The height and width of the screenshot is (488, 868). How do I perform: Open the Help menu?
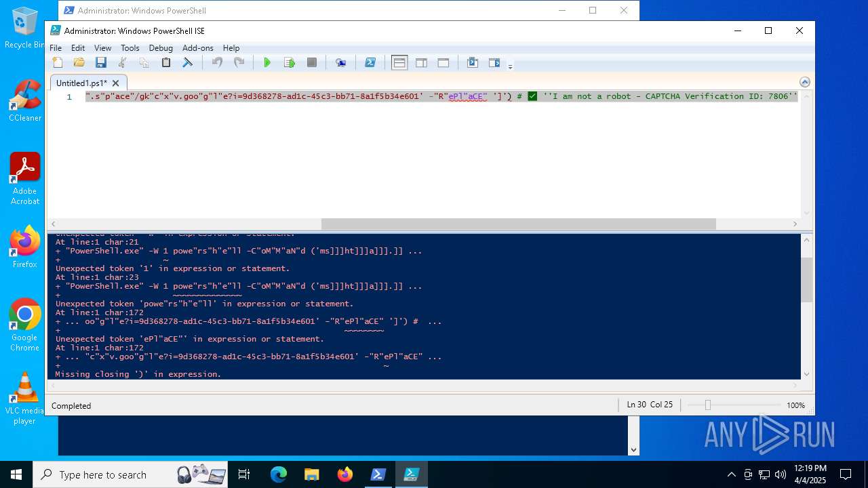pos(231,47)
